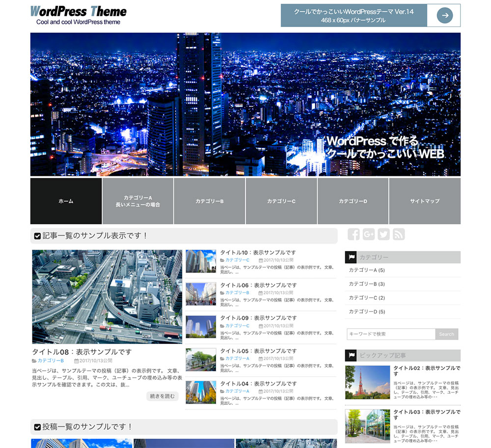
Task: Open the カテゴリーB menu tab
Action: [x=210, y=201]
